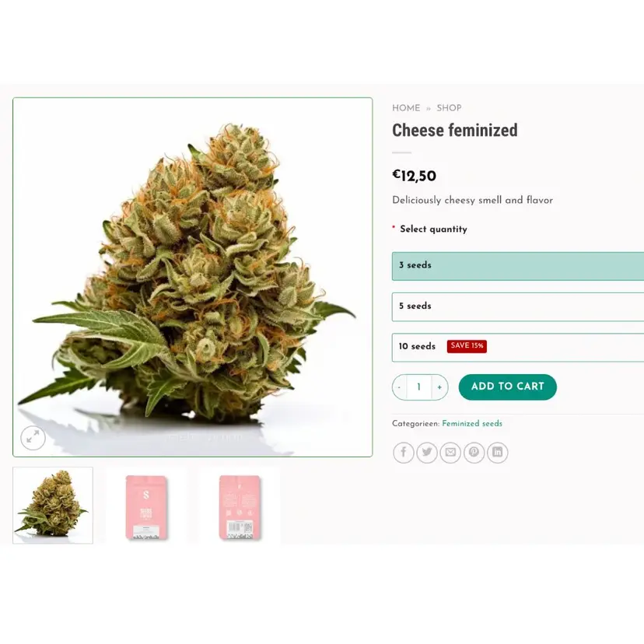Pin product on Pinterest

pyautogui.click(x=474, y=453)
